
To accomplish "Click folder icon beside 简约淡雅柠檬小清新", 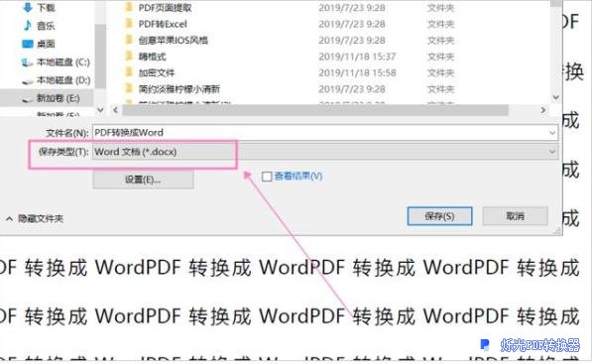I will [129, 88].
